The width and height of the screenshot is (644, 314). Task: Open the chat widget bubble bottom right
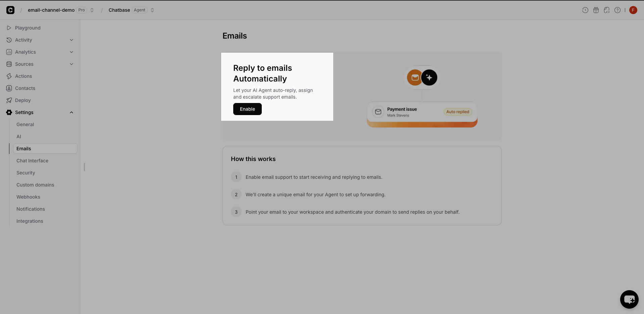click(629, 299)
